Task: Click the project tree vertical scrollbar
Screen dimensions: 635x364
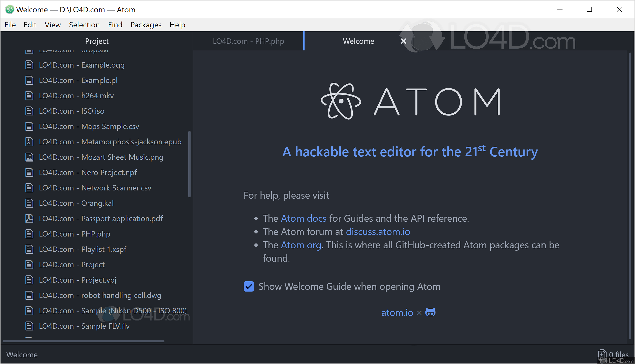Action: 189,164
